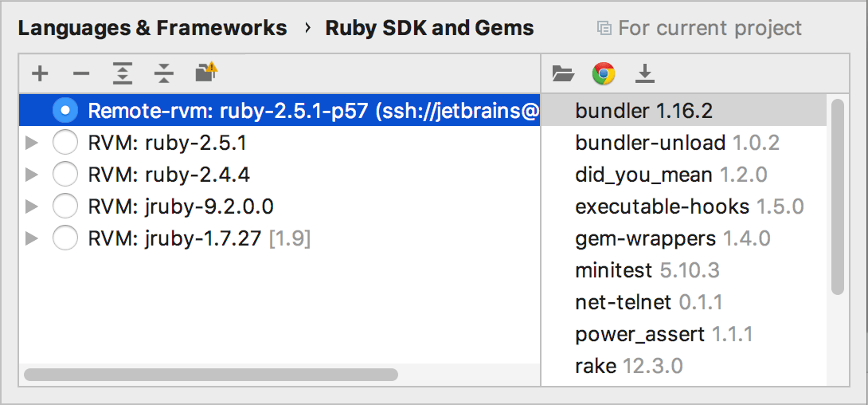Screen dimensions: 868x405
Task: Open gem in browser via Chrome icon
Action: 604,73
